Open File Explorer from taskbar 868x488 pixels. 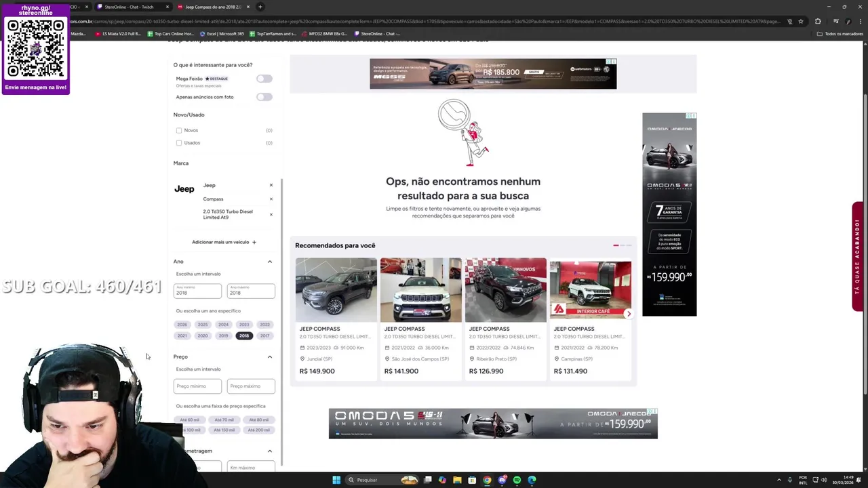point(457,480)
